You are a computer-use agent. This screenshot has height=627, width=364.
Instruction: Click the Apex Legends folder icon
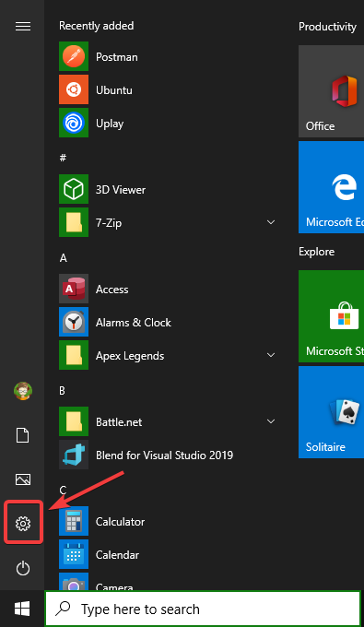[x=74, y=355]
